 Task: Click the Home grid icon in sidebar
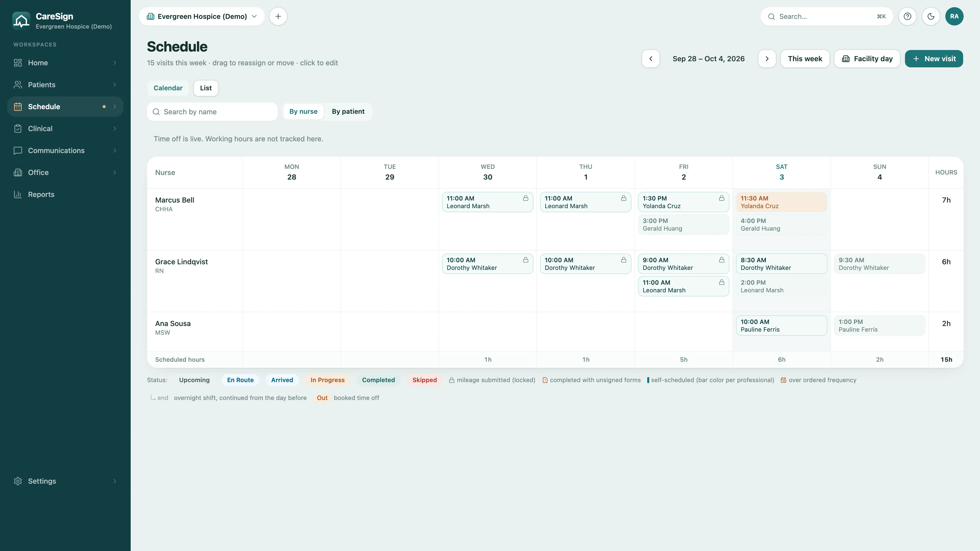18,63
